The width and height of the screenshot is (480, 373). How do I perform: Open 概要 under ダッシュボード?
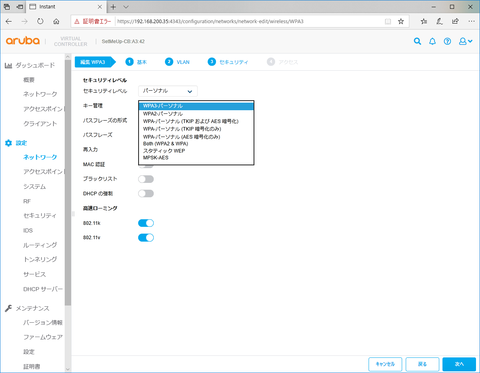[29, 80]
